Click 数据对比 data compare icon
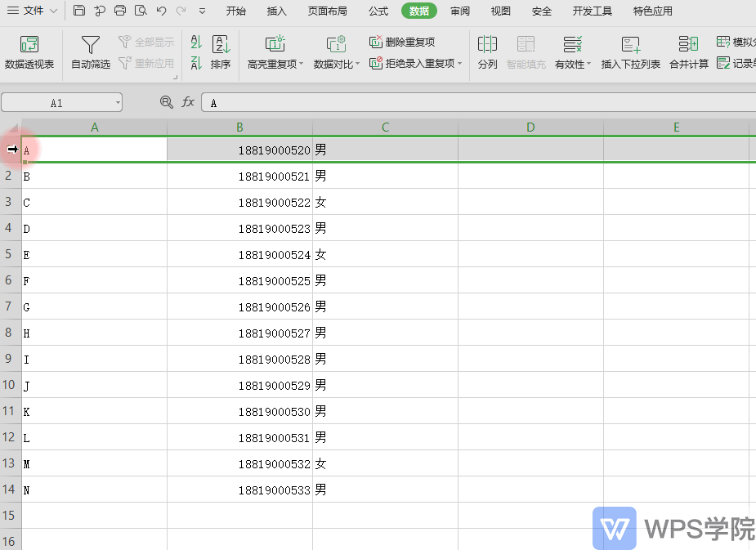Image resolution: width=756 pixels, height=550 pixels. (336, 44)
